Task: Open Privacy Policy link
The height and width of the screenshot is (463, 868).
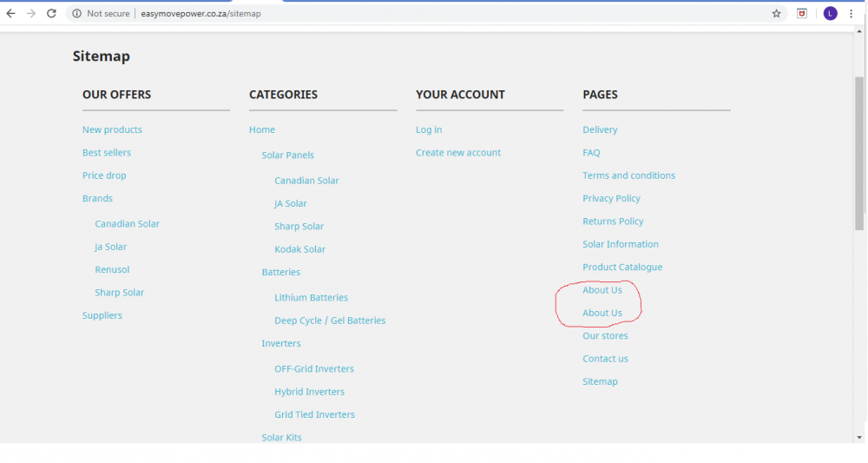Action: pyautogui.click(x=611, y=198)
